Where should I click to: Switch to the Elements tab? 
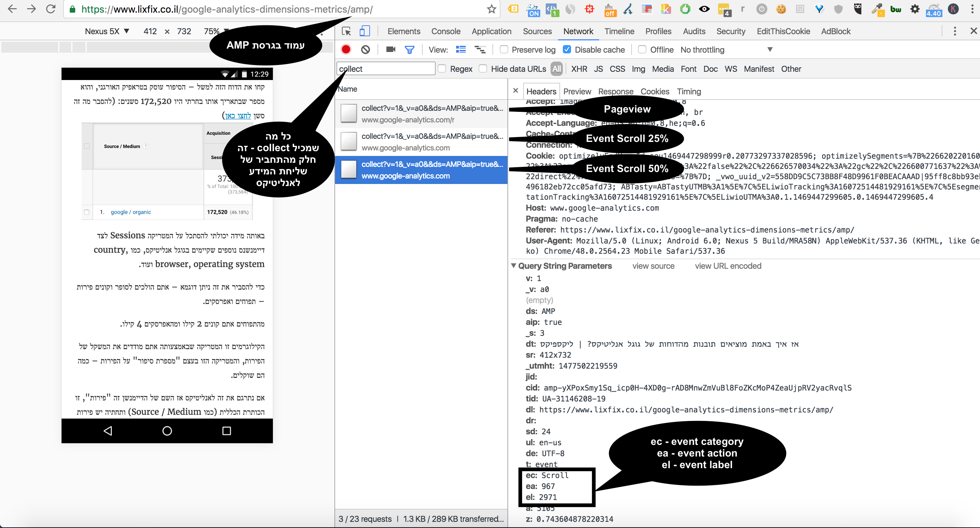[x=403, y=31]
